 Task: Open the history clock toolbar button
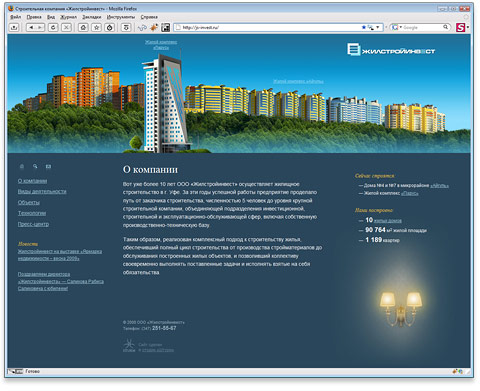click(x=110, y=27)
